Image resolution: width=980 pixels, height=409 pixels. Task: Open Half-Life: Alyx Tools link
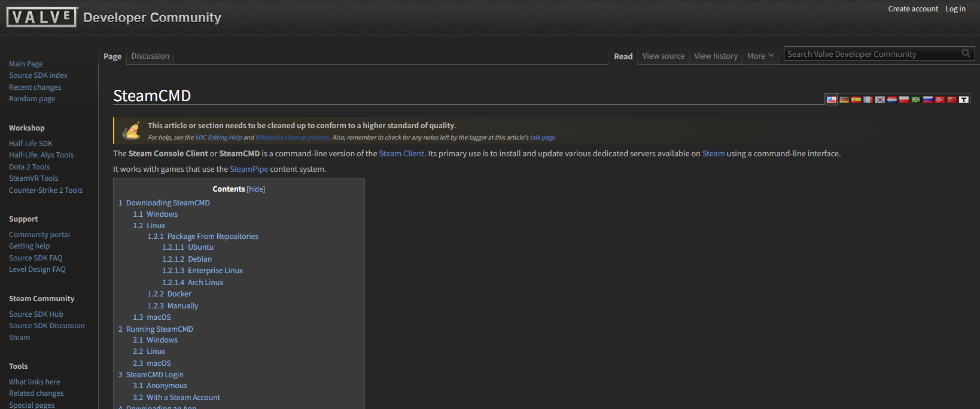click(x=41, y=155)
